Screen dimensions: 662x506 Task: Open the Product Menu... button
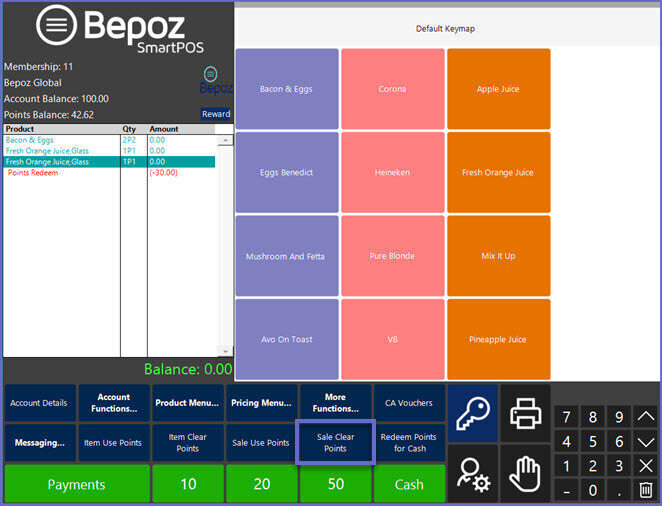click(x=187, y=403)
